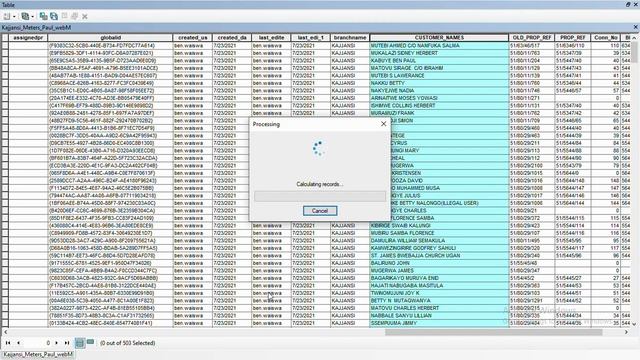Select the created_da column header
640x360 pixels.
coord(232,38)
